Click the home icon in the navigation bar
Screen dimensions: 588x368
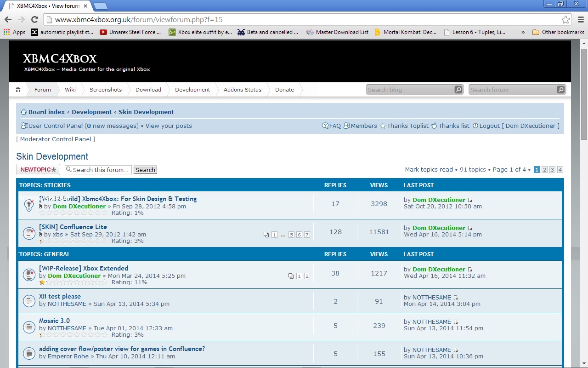point(18,90)
